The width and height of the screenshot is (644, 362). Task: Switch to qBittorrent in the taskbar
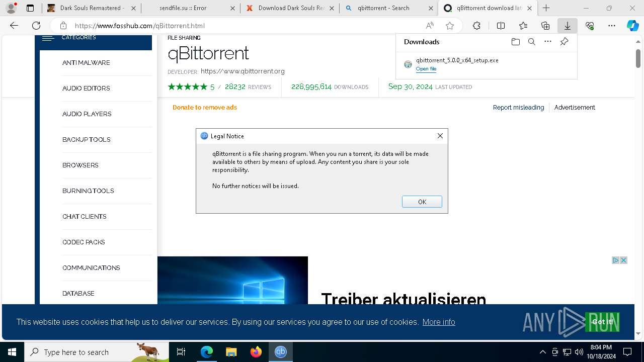[281, 352]
